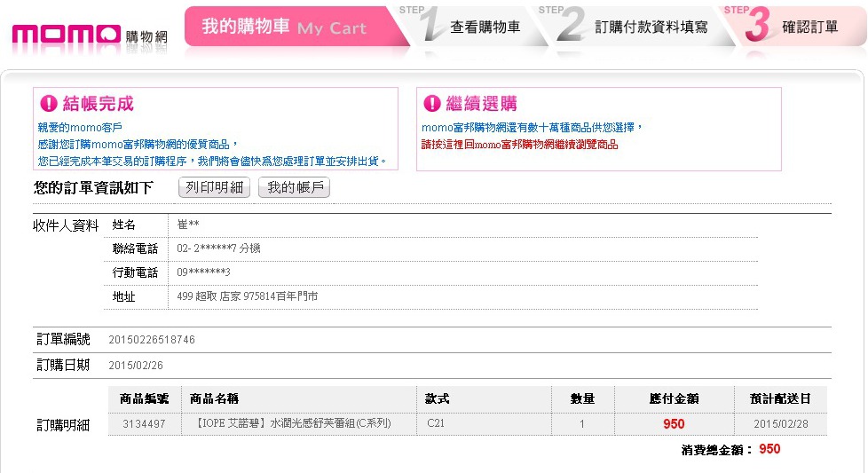
Task: Click the 商品名稱 column header
Action: pyautogui.click(x=215, y=399)
